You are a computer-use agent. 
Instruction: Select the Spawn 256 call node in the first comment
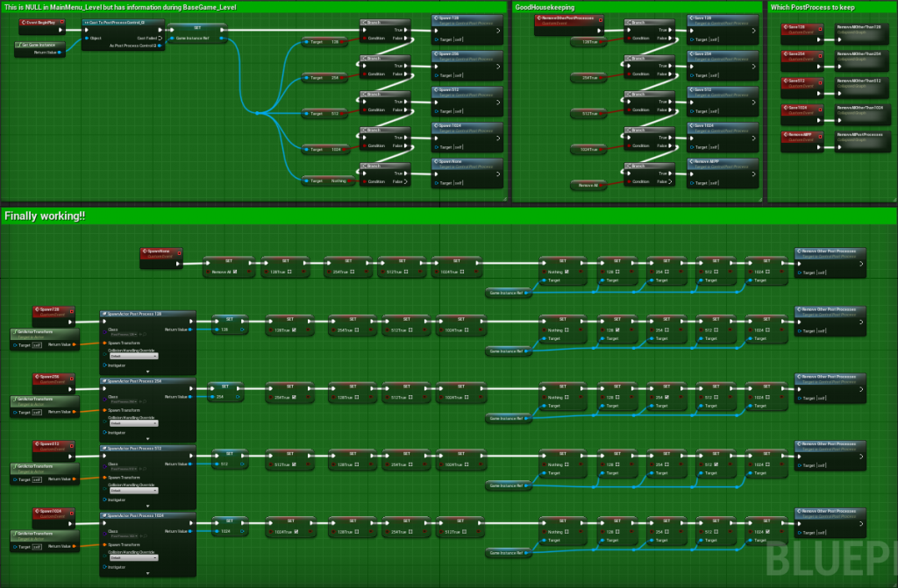467,64
